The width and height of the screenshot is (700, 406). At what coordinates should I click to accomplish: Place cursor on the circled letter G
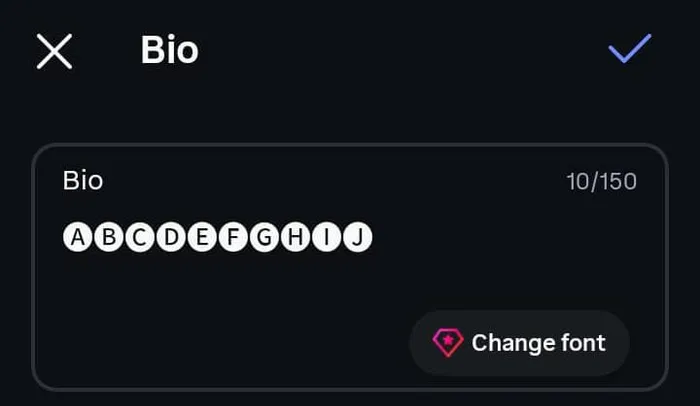coord(264,237)
